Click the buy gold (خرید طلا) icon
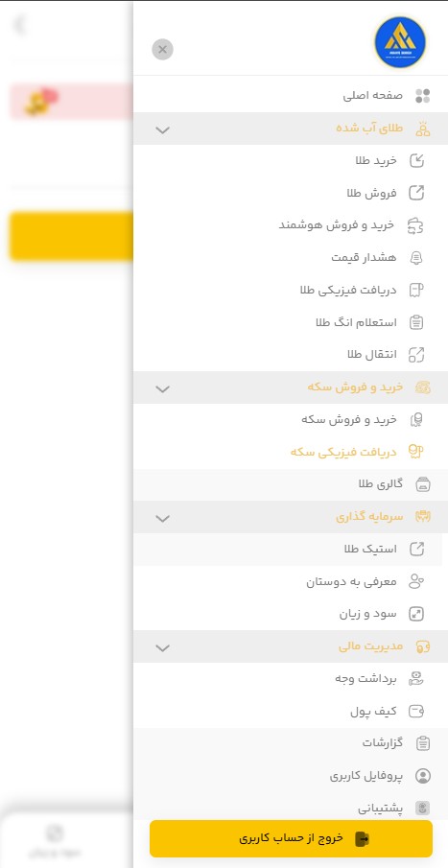This screenshot has height=868, width=448. 416,161
